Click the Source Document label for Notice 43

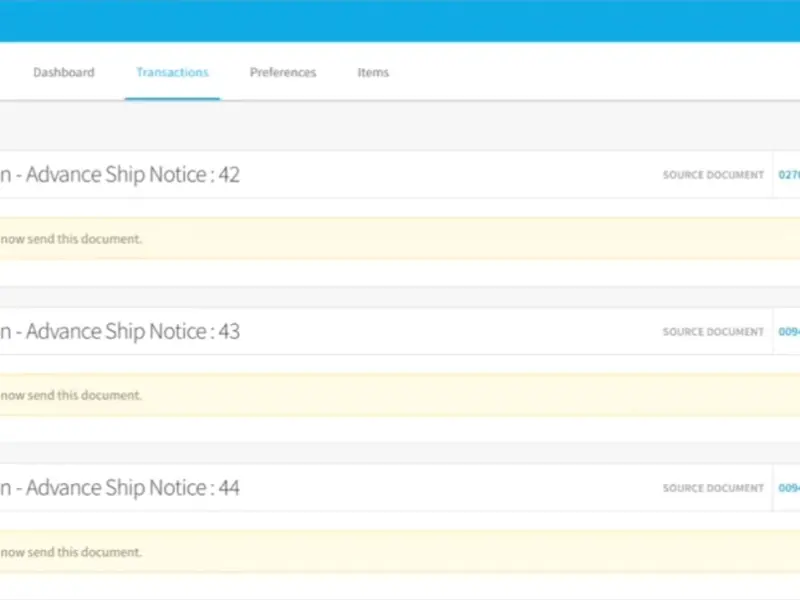point(712,332)
